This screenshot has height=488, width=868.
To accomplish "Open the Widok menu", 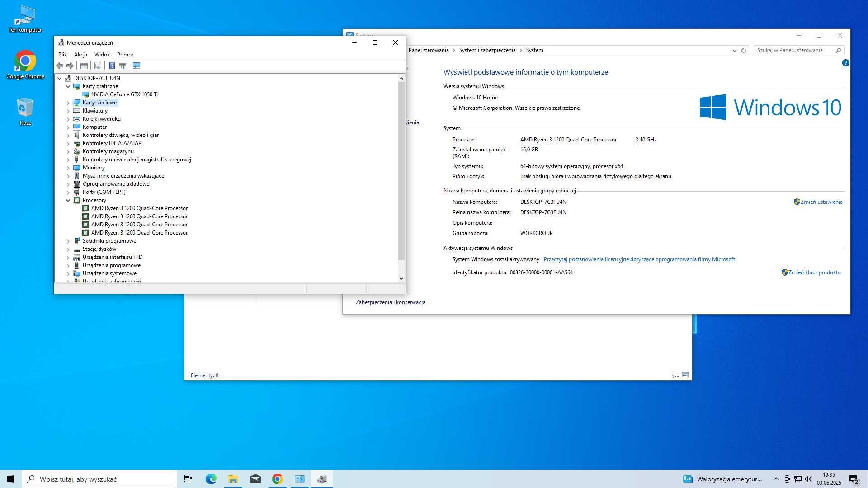I will 102,55.
